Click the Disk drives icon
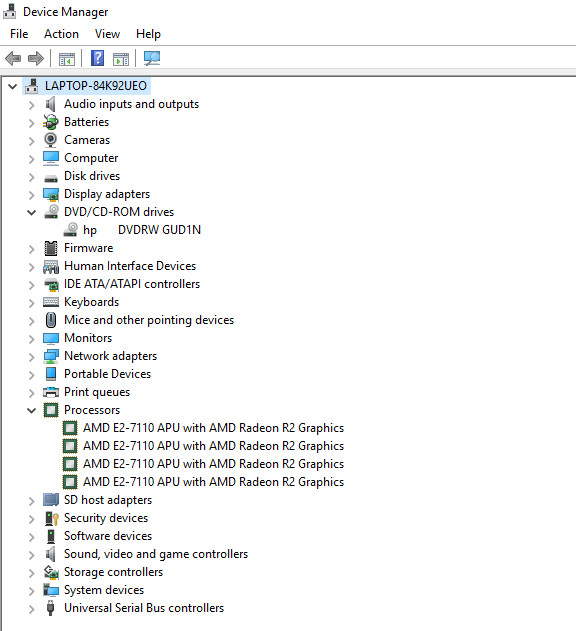576x631 pixels. (x=51, y=177)
